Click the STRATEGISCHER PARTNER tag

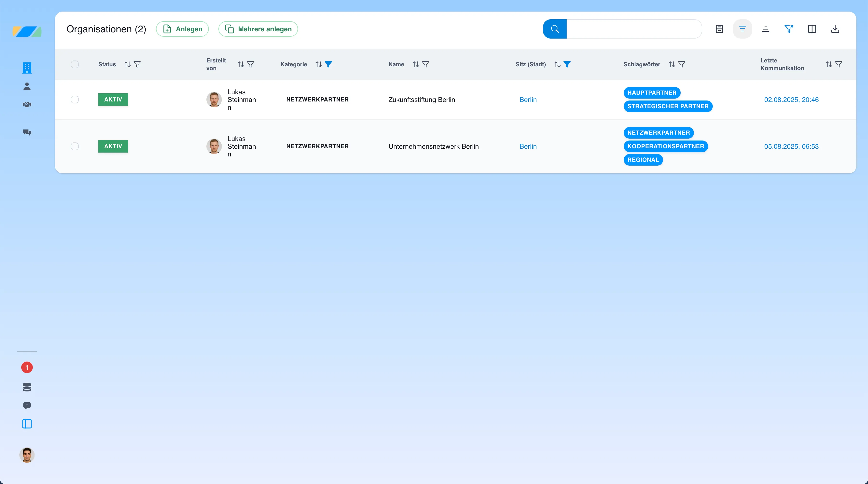coord(668,106)
